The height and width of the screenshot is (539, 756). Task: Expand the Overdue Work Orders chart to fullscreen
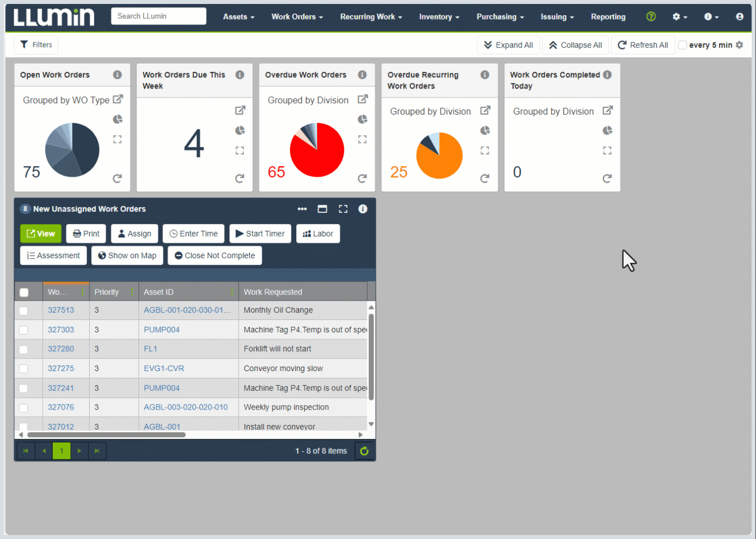coord(362,138)
